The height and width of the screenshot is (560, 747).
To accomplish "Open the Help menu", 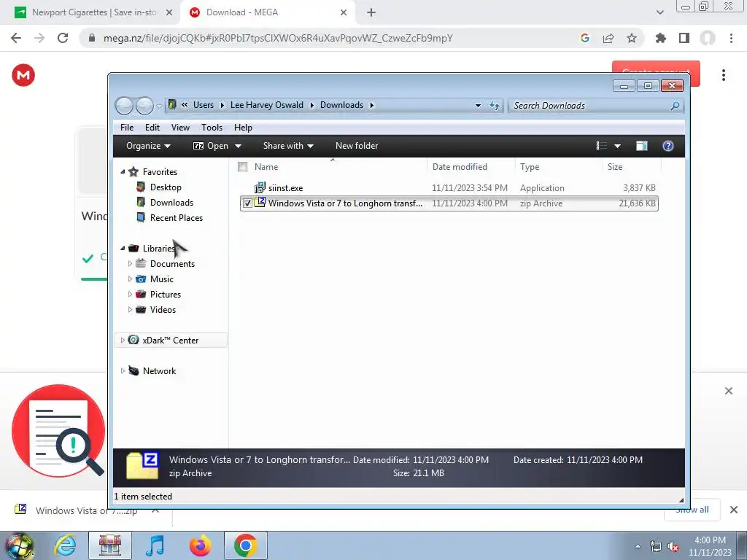I will (243, 127).
